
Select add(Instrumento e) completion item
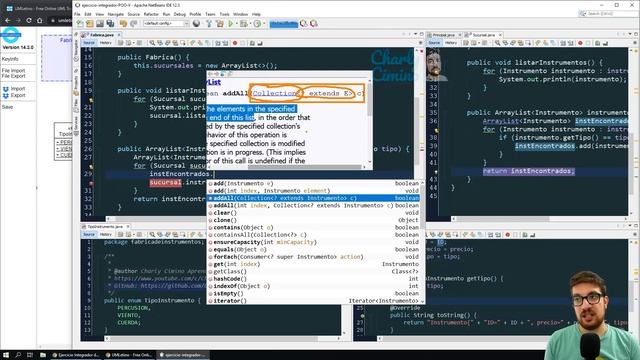pos(313,184)
